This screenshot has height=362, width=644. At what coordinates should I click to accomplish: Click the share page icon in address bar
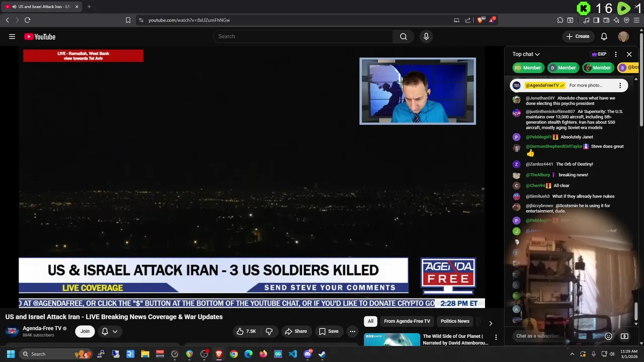coord(468,20)
